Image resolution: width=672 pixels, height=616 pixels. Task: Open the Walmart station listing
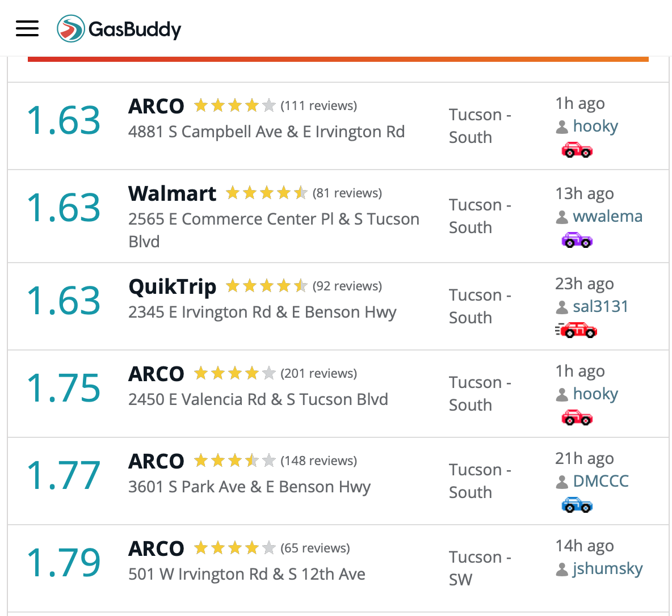pos(173,193)
